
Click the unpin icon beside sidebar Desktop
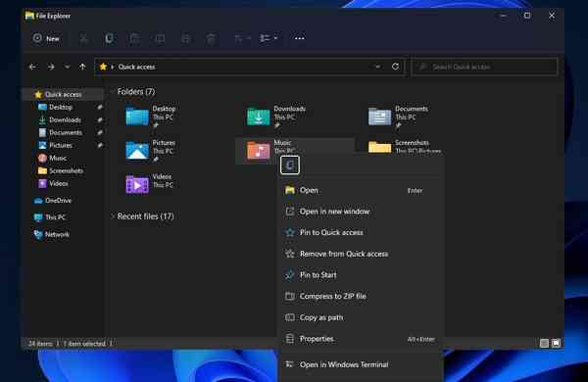[x=100, y=107]
